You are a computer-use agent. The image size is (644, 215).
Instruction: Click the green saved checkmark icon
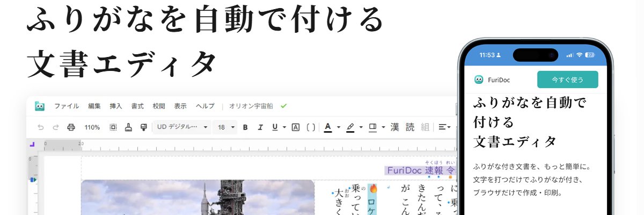click(283, 106)
